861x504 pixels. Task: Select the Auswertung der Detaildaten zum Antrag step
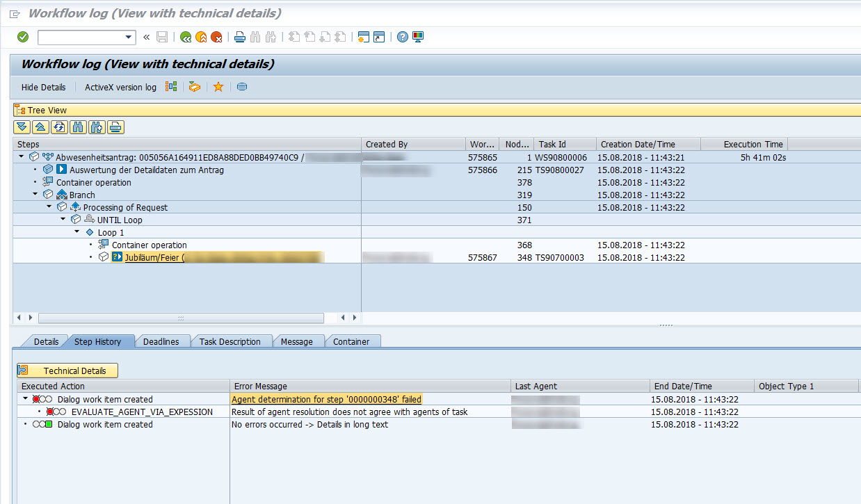click(147, 170)
